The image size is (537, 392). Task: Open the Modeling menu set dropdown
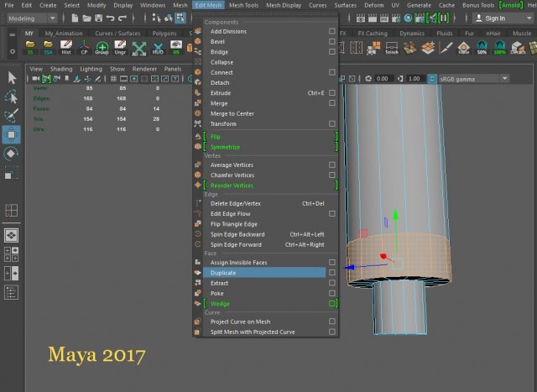[32, 18]
